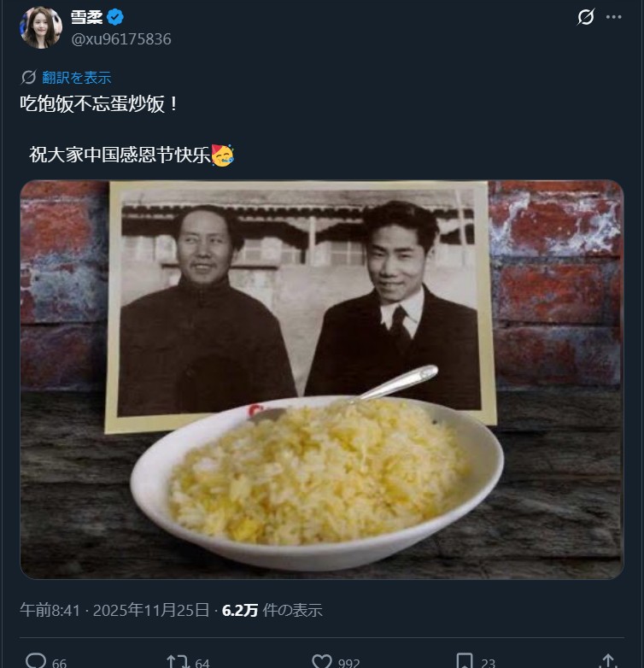Click the 午前8:41 · 2025年11月25日 timestamp
Image resolution: width=644 pixels, height=668 pixels.
[x=114, y=611]
